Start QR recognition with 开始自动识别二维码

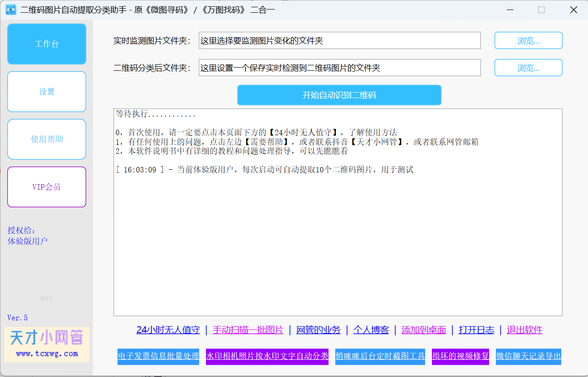339,95
